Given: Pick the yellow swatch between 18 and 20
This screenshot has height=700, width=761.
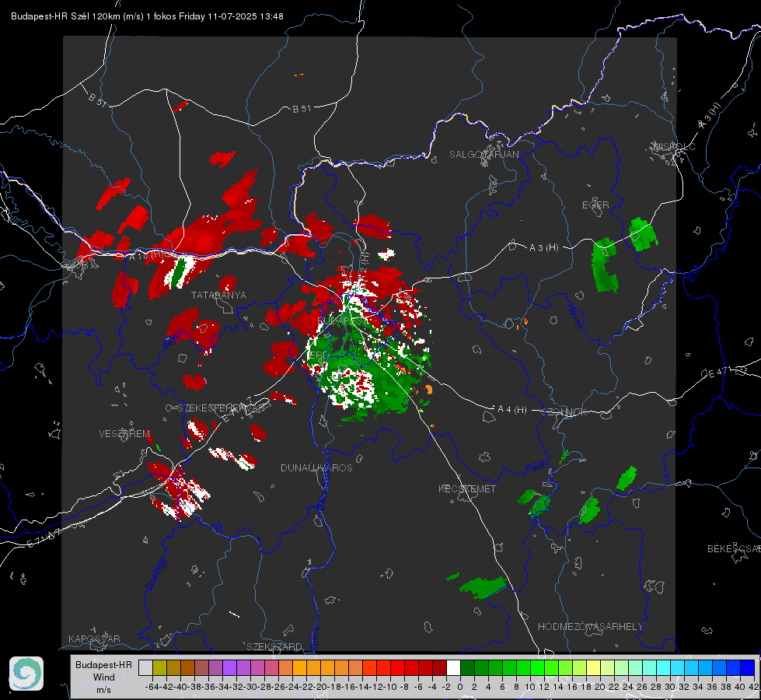Looking at the screenshot, I should pos(594,668).
